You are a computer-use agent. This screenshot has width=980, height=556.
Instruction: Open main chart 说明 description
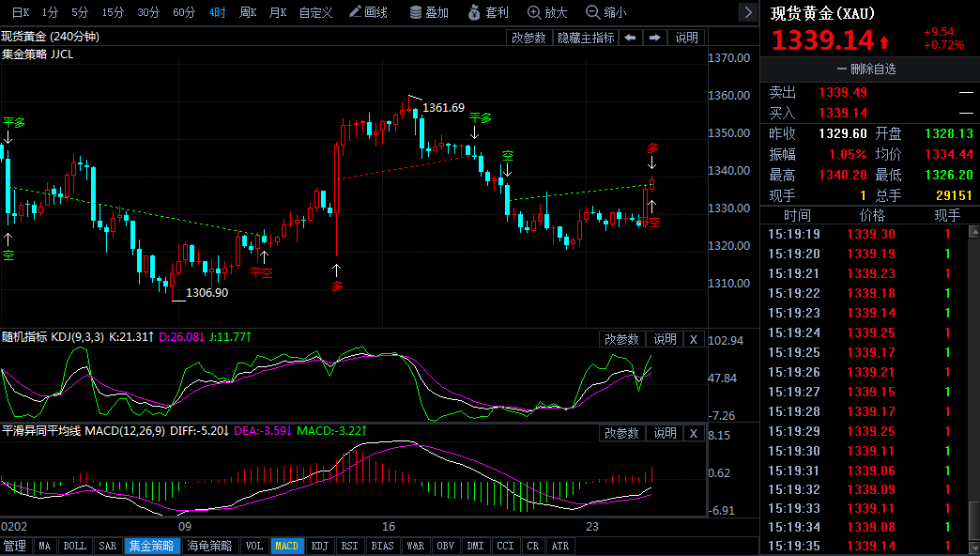pyautogui.click(x=686, y=38)
